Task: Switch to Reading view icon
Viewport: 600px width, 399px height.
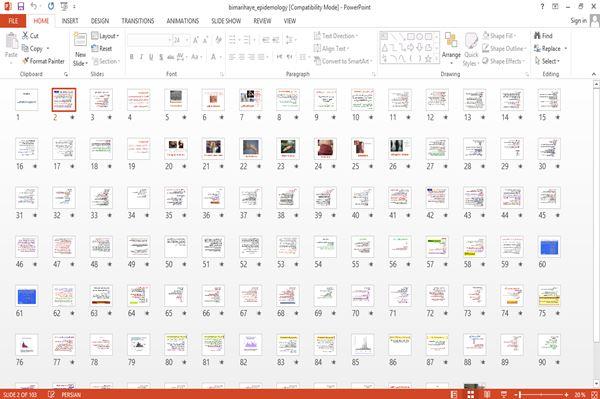Action: [x=487, y=394]
